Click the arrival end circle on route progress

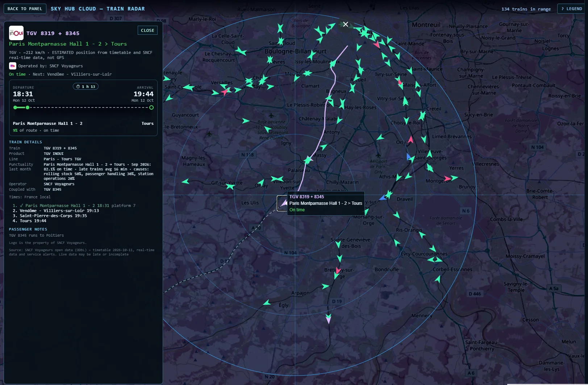click(151, 107)
